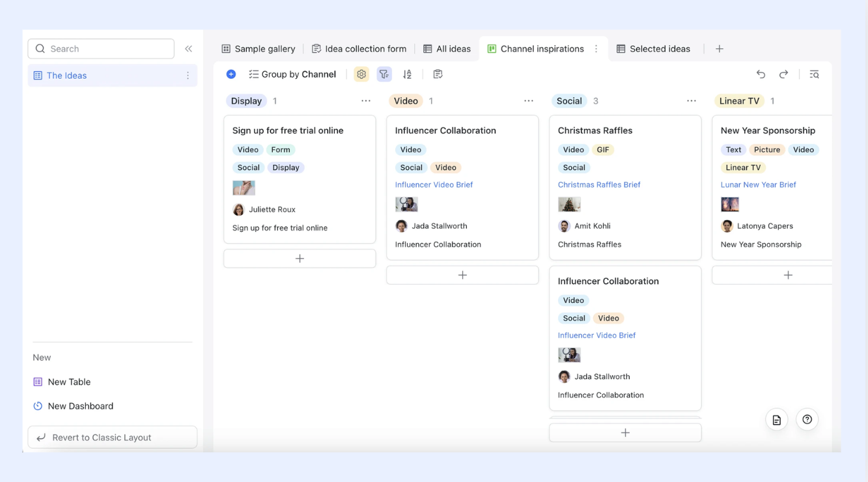The width and height of the screenshot is (868, 482).
Task: Open The Ideas table options menu
Action: 188,76
